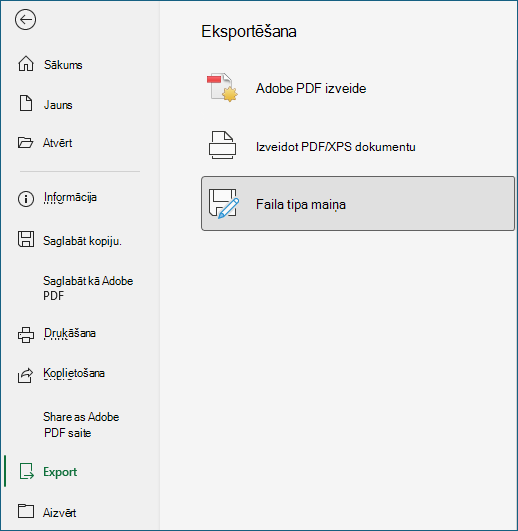This screenshot has width=518, height=531.
Task: Click the Adobe PDF izveide icon
Action: (x=222, y=87)
